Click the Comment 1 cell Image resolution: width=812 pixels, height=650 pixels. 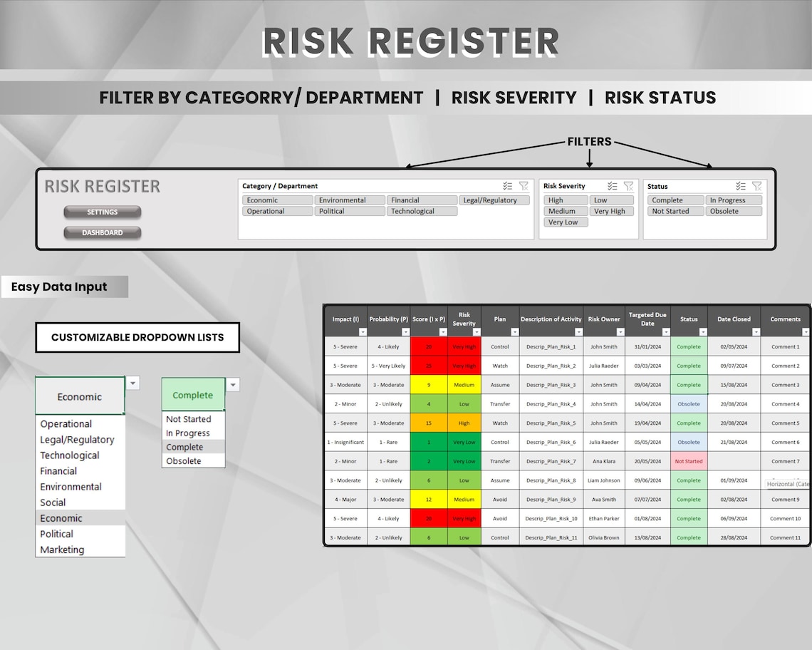pyautogui.click(x=785, y=346)
